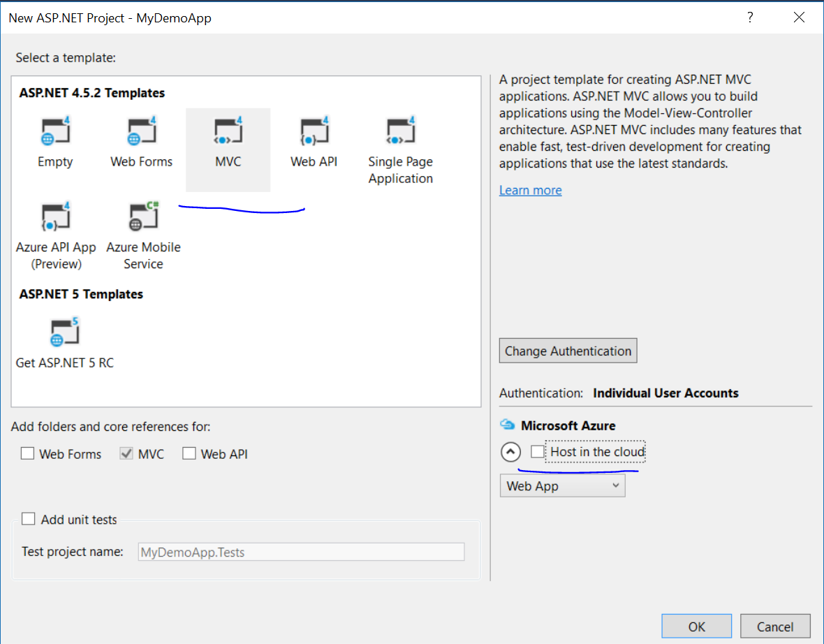Confirm with the OK button
Viewport: 824px width, 644px height.
coord(696,626)
